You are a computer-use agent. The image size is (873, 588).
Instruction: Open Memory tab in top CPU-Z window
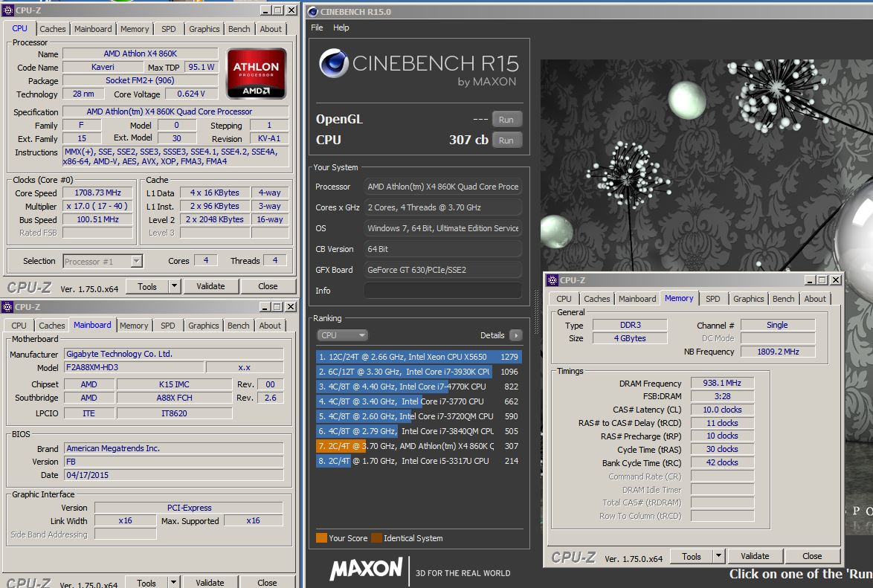(134, 29)
